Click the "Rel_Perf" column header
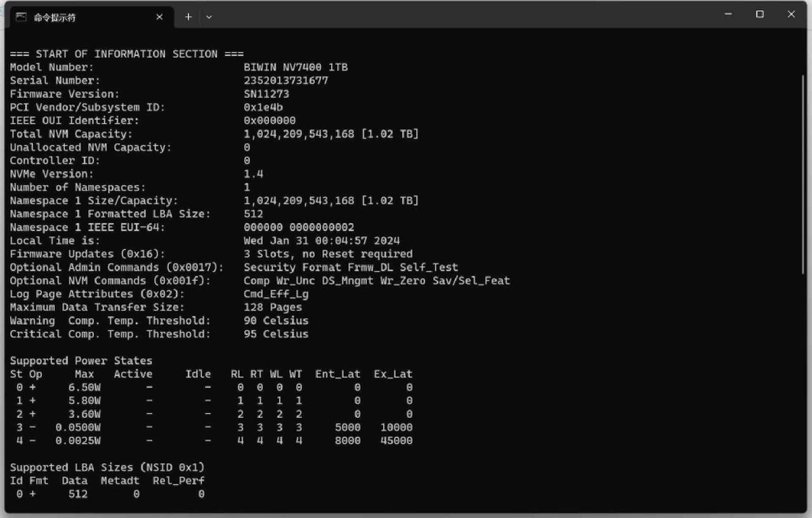The image size is (812, 518). coord(179,480)
